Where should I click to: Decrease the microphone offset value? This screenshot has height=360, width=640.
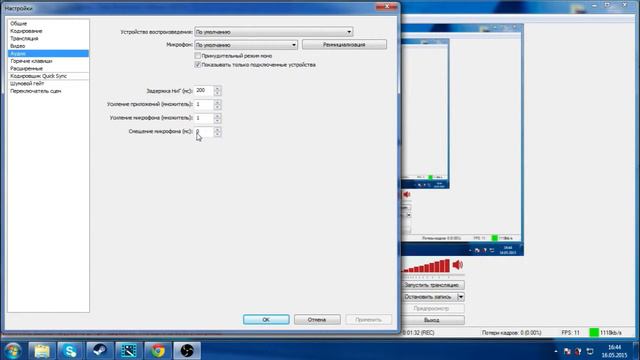click(217, 134)
